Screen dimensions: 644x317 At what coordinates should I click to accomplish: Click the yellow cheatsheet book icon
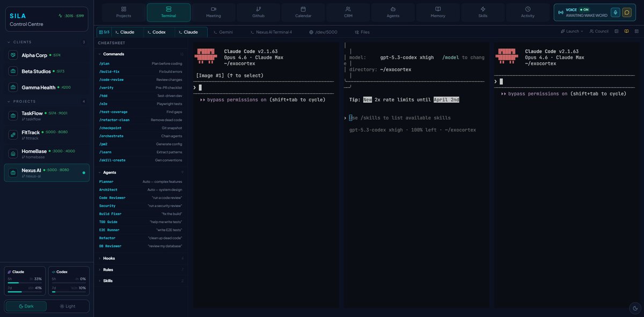(x=626, y=32)
